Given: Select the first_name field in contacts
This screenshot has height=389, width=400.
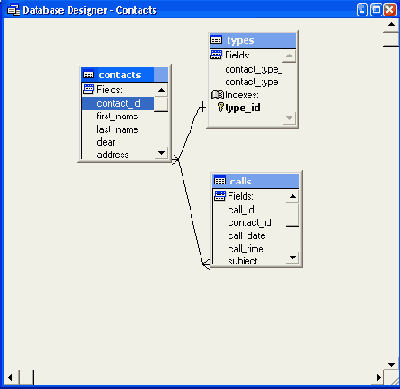Looking at the screenshot, I should [117, 116].
